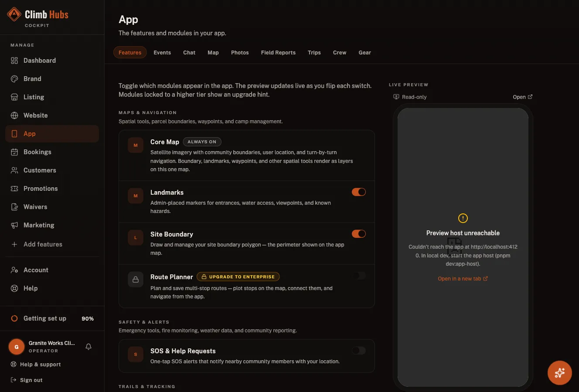The image size is (579, 392).
Task: Open the Trips tab
Action: pyautogui.click(x=314, y=53)
